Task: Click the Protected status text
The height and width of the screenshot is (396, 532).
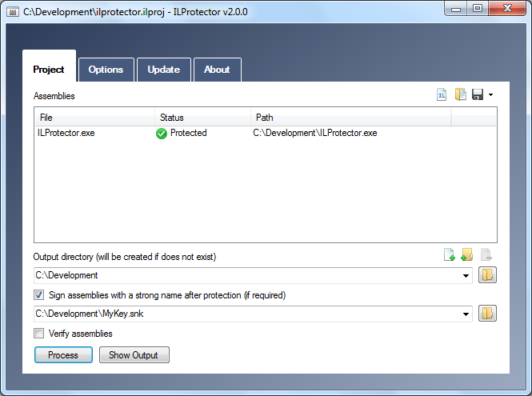Action: [189, 133]
